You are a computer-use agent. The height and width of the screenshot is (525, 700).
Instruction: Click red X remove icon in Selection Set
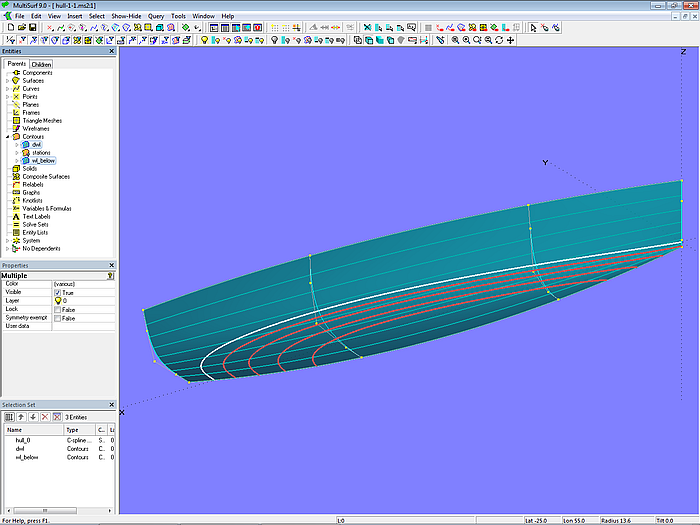click(x=45, y=416)
